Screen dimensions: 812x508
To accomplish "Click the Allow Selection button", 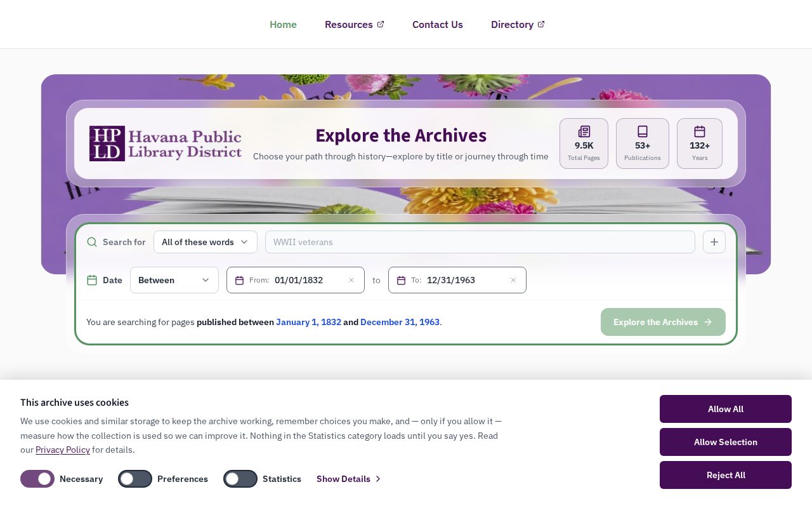I will pos(726,442).
